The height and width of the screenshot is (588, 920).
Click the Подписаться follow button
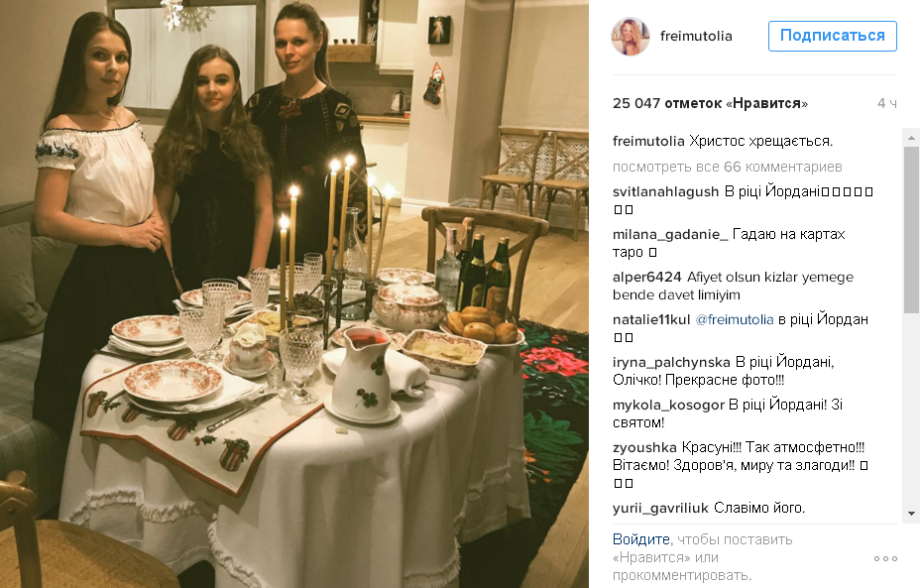(832, 36)
